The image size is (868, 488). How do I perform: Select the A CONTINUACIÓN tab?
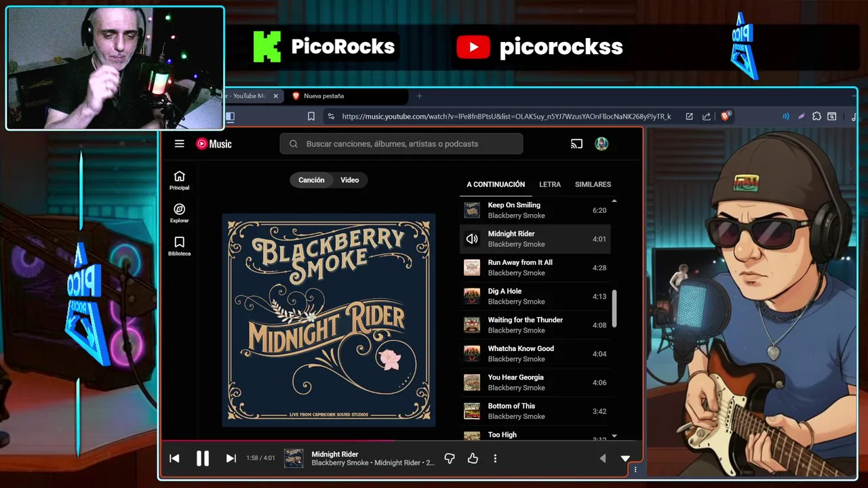coord(496,184)
